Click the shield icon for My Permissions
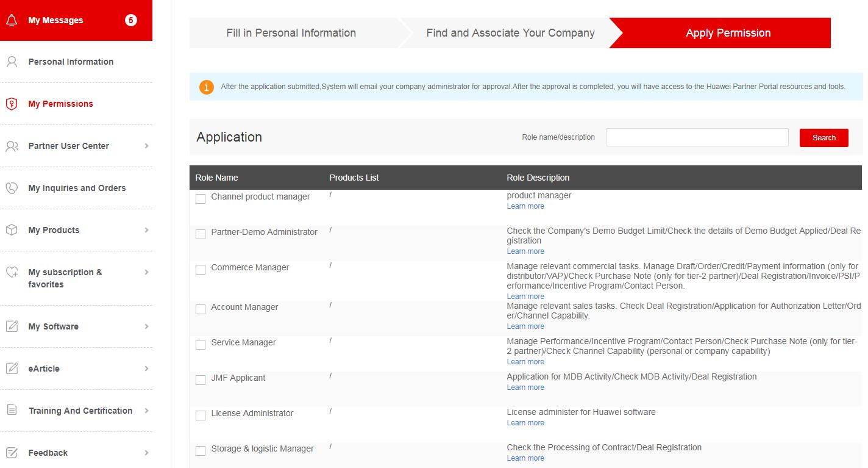 tap(12, 104)
